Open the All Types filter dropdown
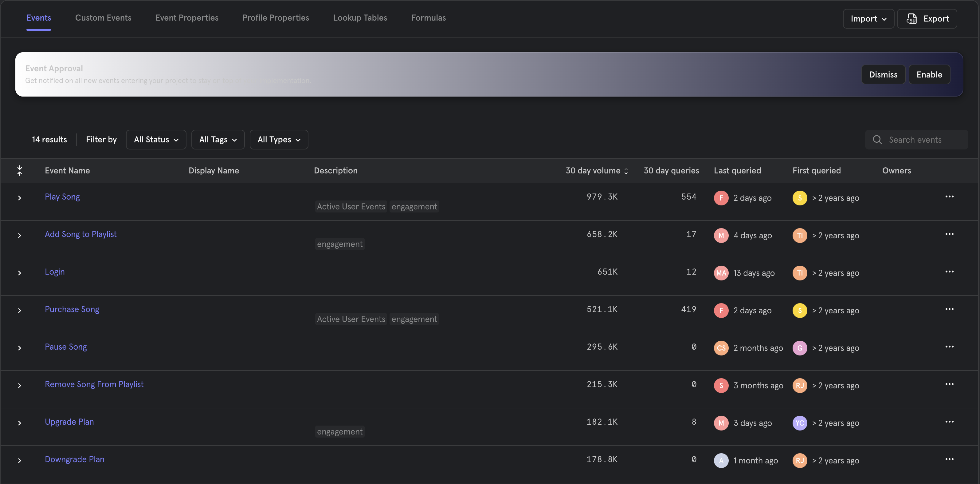The height and width of the screenshot is (484, 980). point(278,139)
